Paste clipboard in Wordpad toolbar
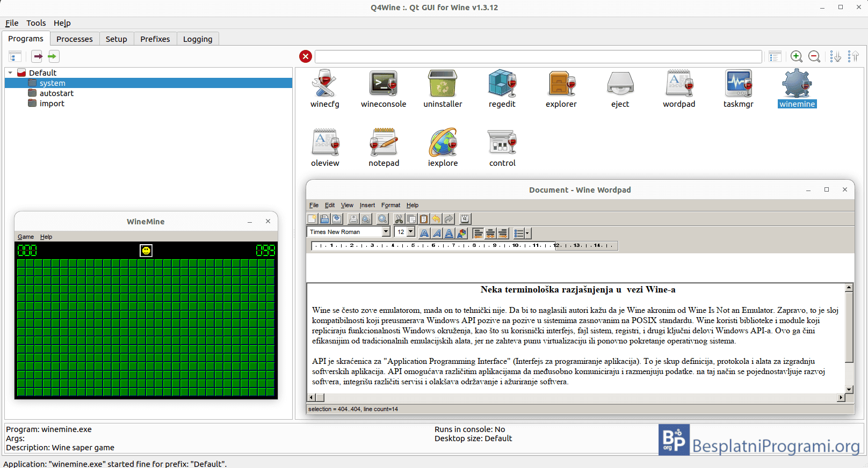Screen dimensions: 868x468 [x=424, y=218]
